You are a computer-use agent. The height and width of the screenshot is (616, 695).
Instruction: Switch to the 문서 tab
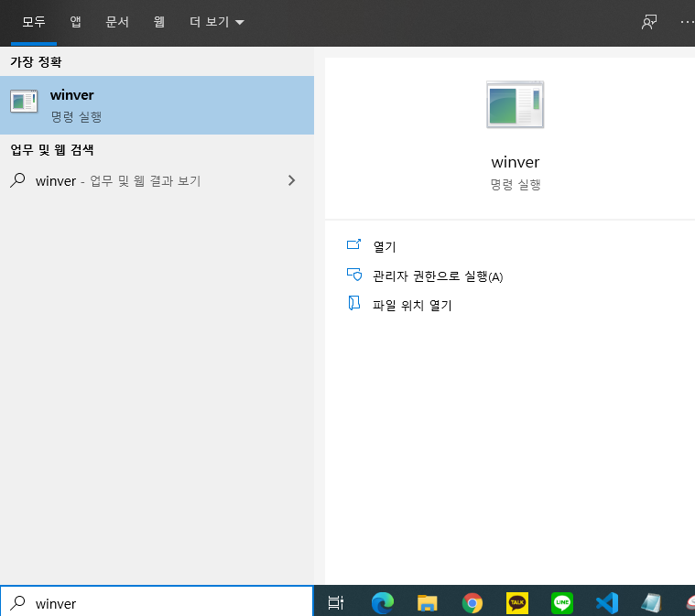pyautogui.click(x=117, y=22)
